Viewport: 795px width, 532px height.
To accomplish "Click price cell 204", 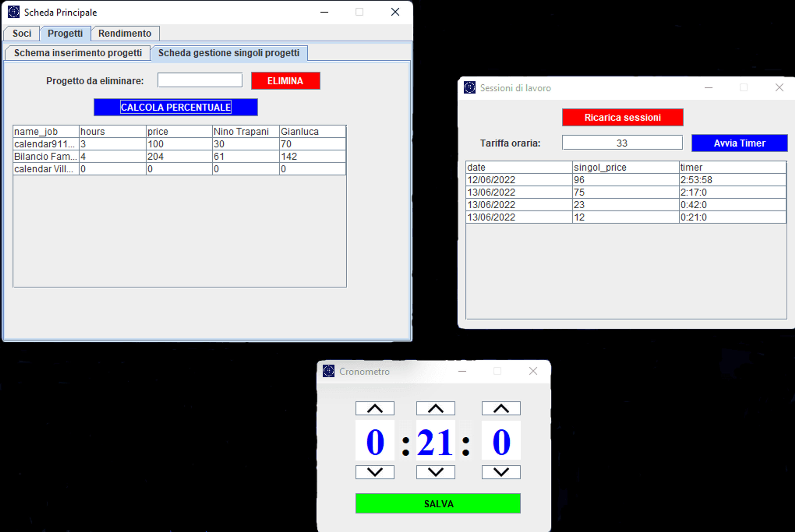I will [x=179, y=156].
